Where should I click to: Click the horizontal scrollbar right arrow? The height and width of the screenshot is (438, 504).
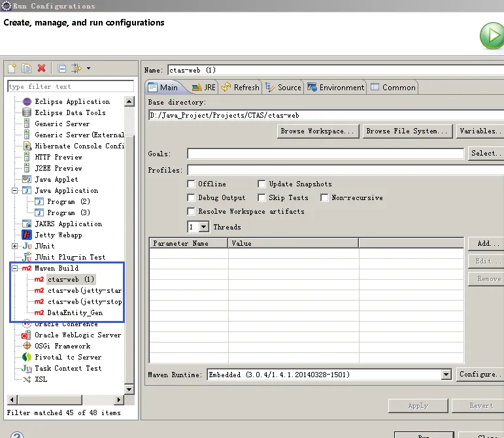119,400
